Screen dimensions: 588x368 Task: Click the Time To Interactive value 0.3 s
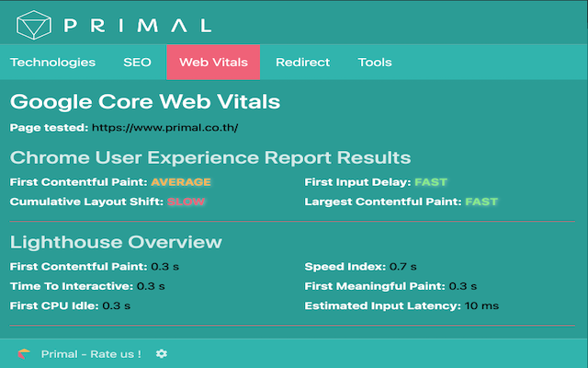click(151, 286)
